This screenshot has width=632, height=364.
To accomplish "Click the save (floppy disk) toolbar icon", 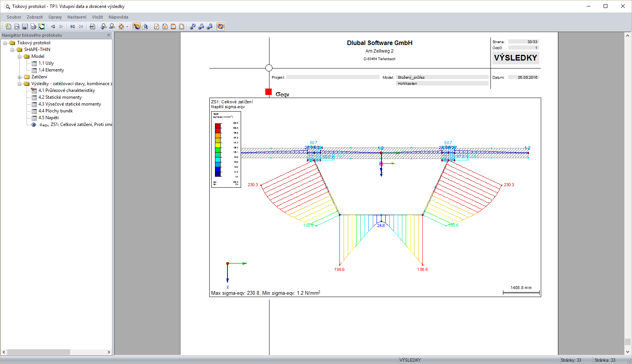I will click(25, 26).
